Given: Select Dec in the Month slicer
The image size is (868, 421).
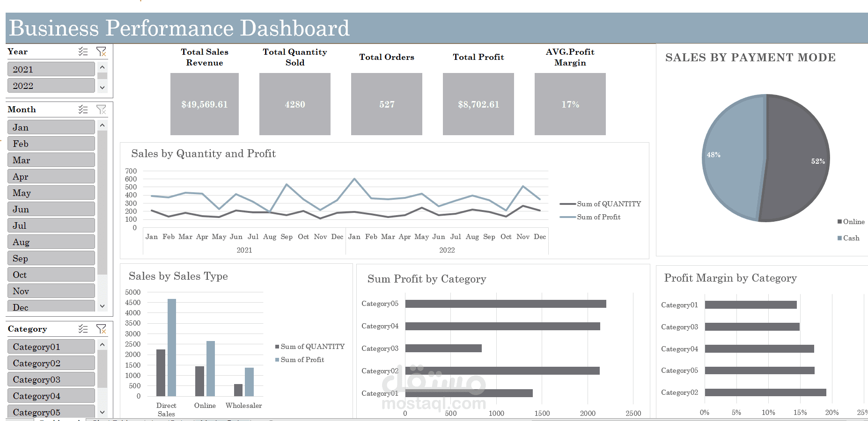Looking at the screenshot, I should [51, 307].
